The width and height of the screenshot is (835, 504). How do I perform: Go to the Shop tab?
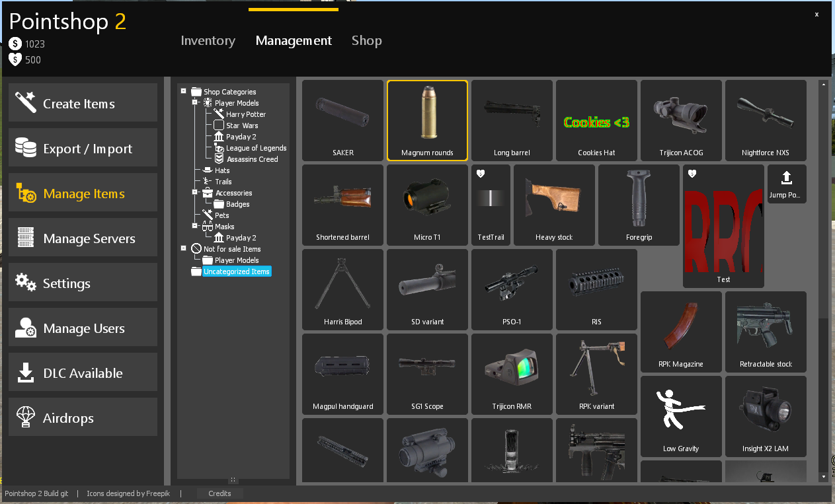point(367,41)
